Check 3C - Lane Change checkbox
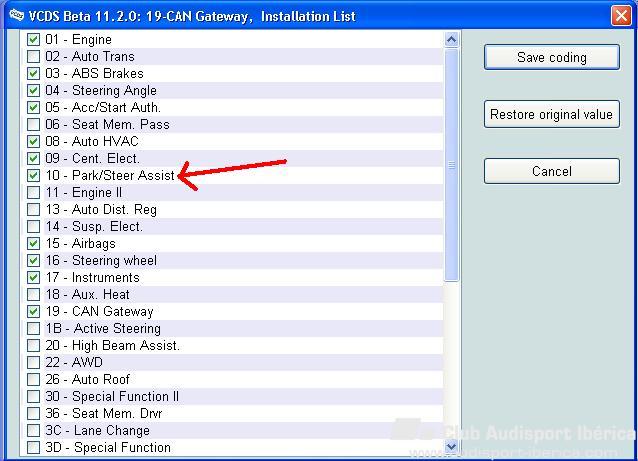638x461 pixels. pos(33,430)
